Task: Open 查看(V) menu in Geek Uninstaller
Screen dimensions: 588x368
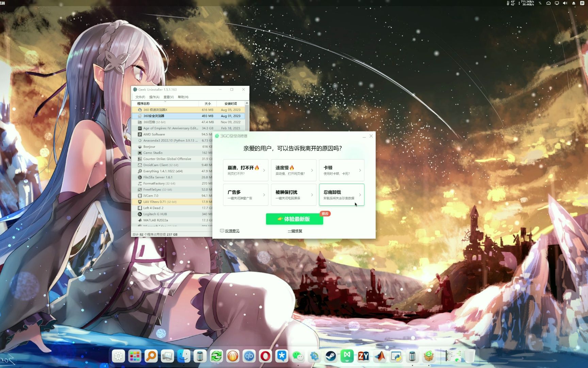Action: pyautogui.click(x=168, y=97)
